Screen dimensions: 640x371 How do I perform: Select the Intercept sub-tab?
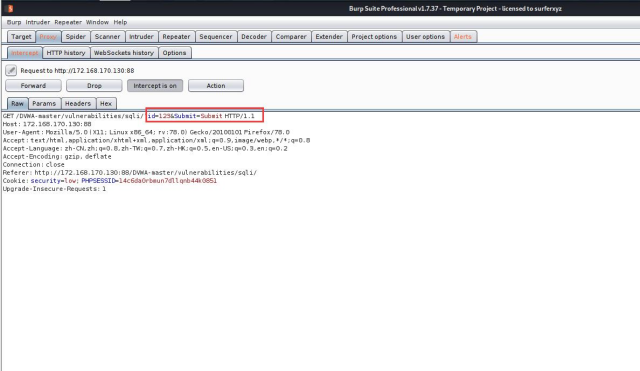pyautogui.click(x=24, y=53)
